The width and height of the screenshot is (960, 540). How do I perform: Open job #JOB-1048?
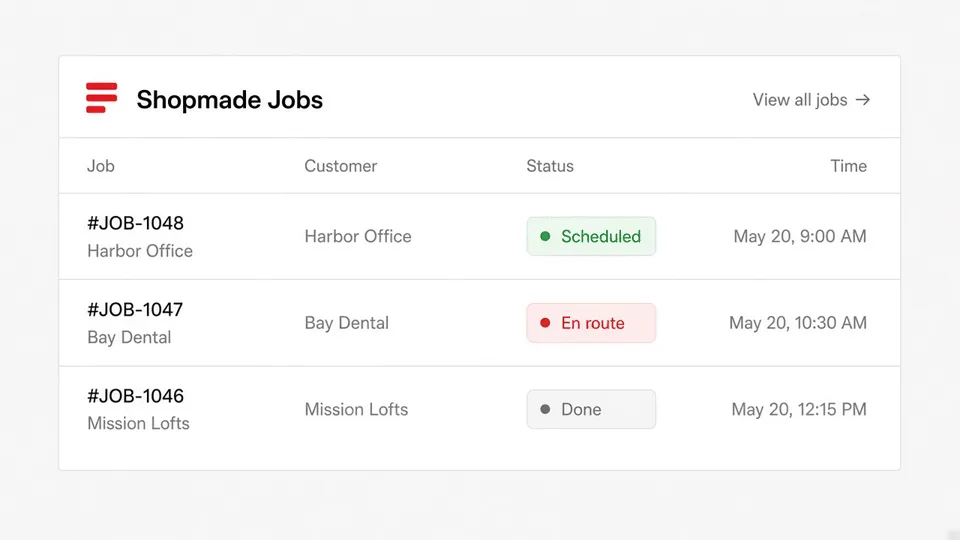[x=135, y=223]
